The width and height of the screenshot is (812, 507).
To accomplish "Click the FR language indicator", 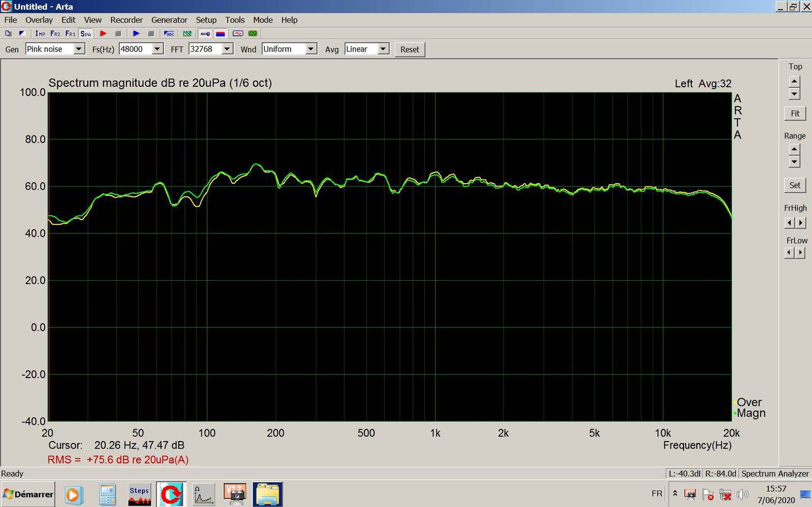I will pyautogui.click(x=657, y=493).
